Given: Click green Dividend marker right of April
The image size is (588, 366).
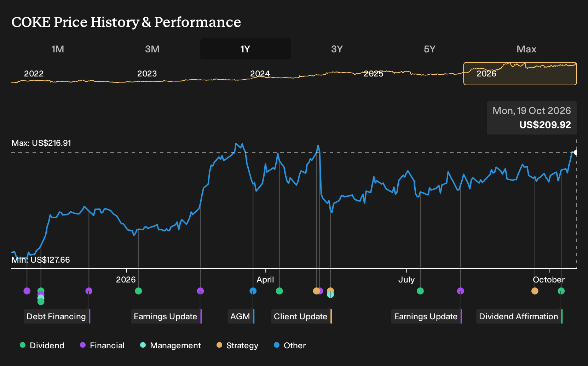Looking at the screenshot, I should [279, 291].
